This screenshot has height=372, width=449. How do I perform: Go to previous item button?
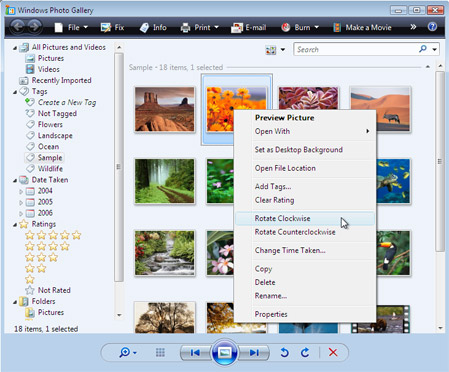coord(195,353)
